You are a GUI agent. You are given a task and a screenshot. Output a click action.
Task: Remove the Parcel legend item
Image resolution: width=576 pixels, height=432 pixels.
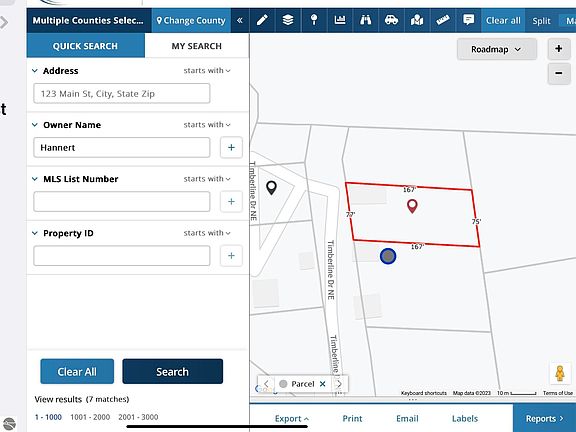pos(323,384)
